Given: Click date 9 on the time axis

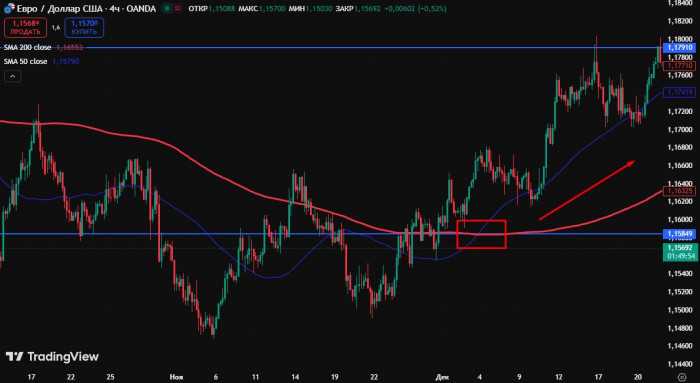Looking at the screenshot, I should (519, 377).
